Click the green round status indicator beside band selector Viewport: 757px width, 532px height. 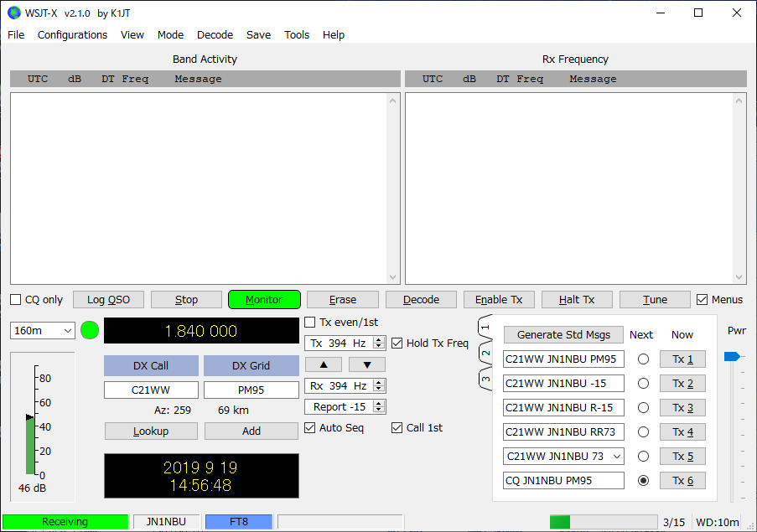tap(90, 330)
